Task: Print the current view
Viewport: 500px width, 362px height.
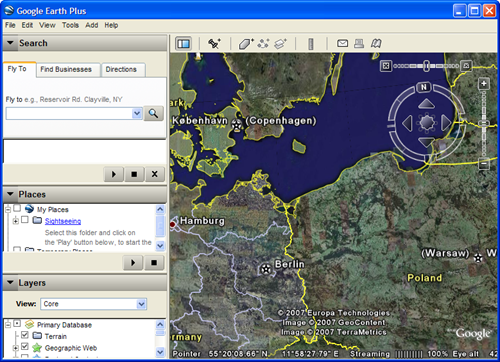Action: (359, 43)
